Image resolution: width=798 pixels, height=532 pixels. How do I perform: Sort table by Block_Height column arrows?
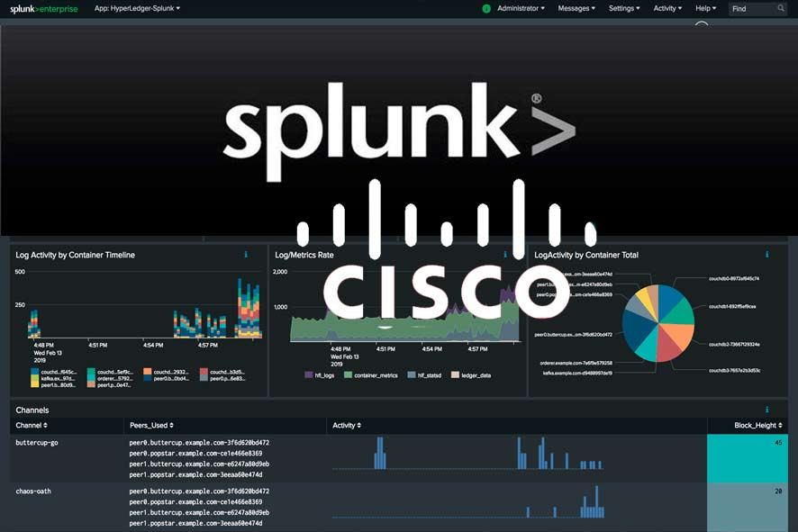[780, 425]
